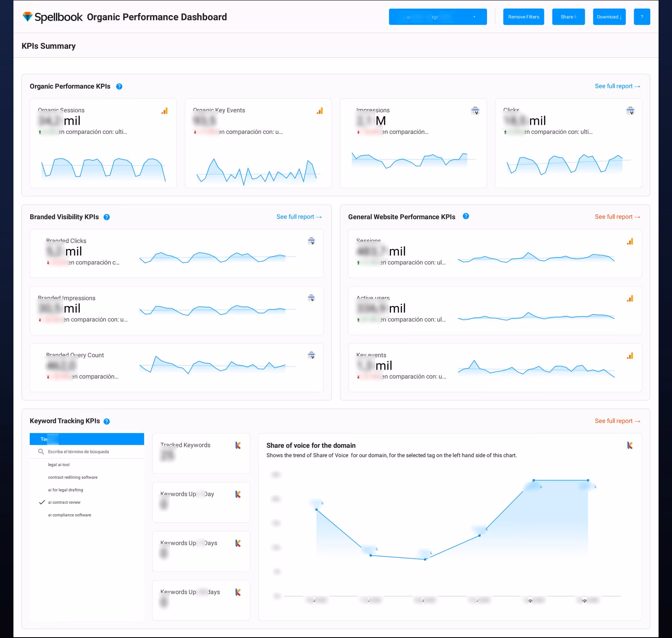Click K icon on Tracked Keywords card
The height and width of the screenshot is (638, 672).
[238, 445]
